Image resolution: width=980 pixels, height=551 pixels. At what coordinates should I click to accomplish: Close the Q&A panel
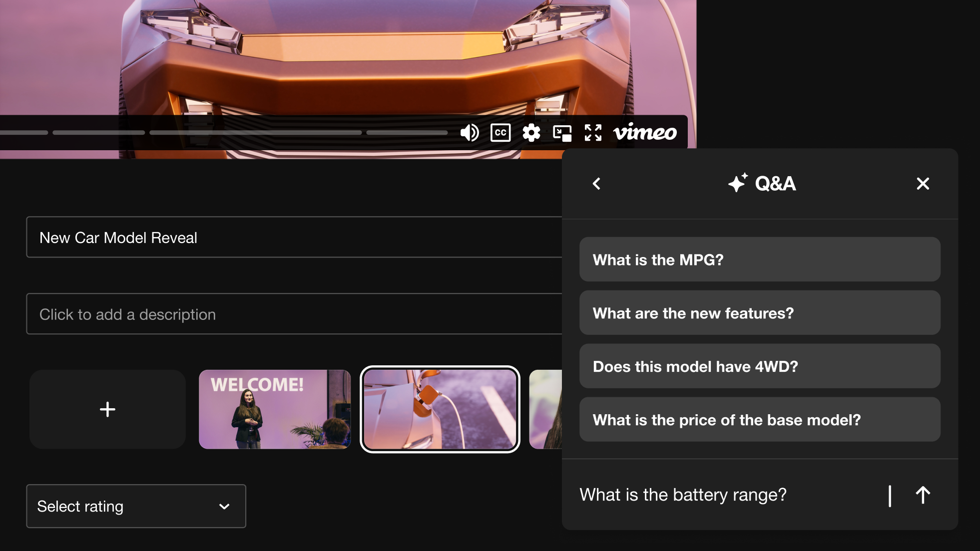coord(923,184)
